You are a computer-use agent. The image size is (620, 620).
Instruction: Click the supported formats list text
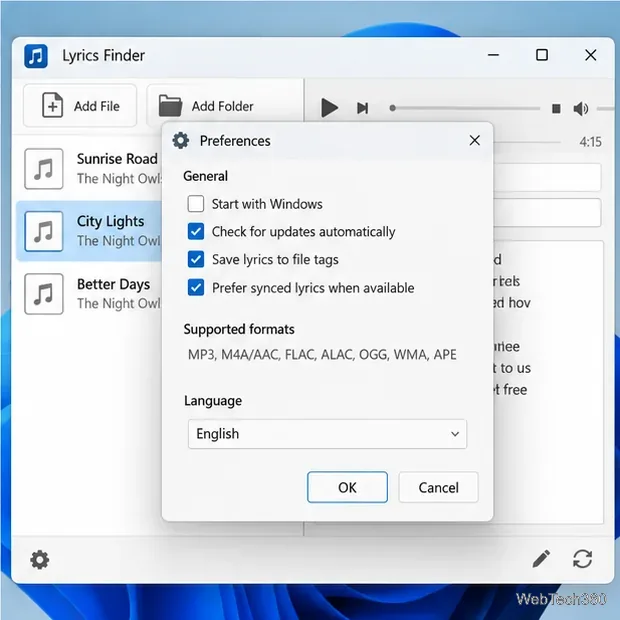[322, 354]
